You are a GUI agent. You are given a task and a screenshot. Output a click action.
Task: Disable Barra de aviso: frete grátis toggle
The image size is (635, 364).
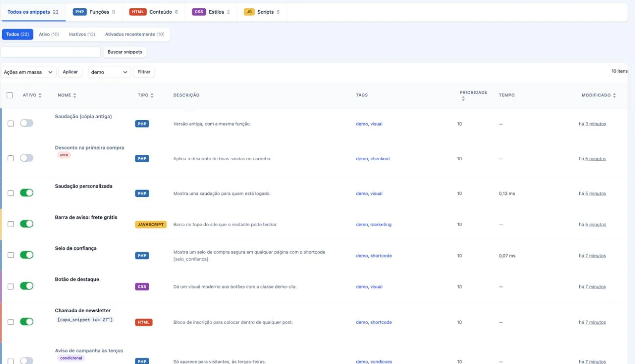point(26,224)
